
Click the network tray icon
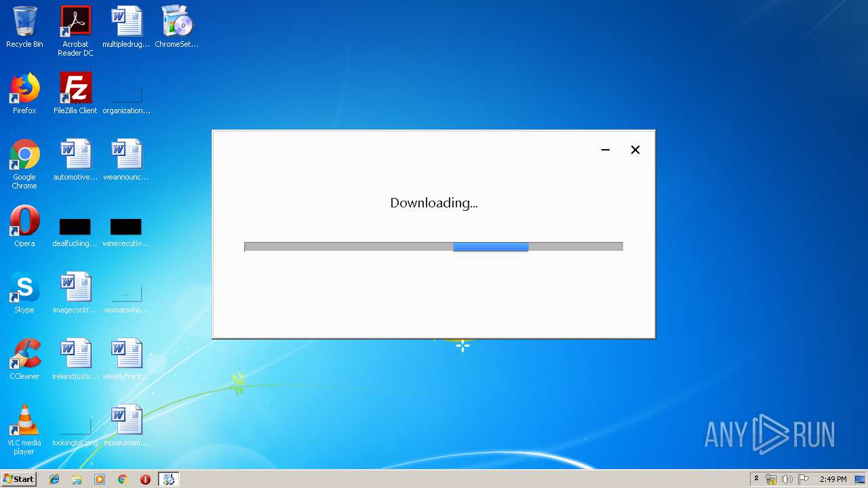click(x=771, y=479)
